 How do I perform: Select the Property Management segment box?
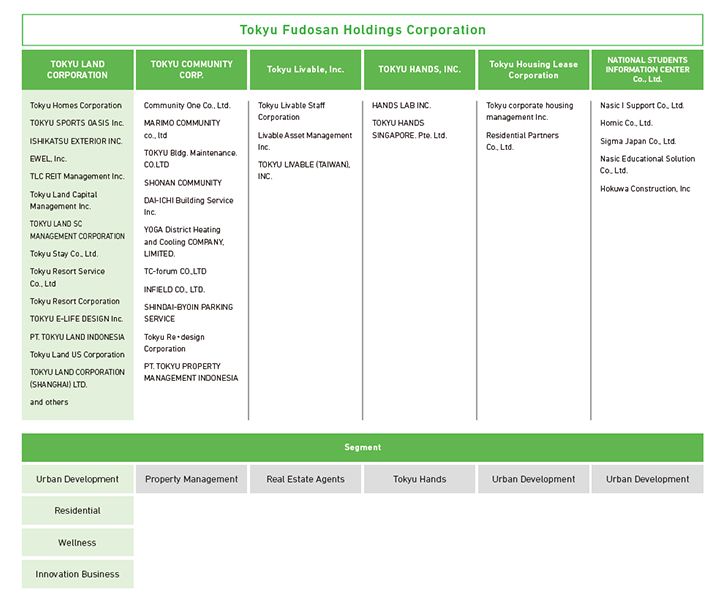click(191, 479)
